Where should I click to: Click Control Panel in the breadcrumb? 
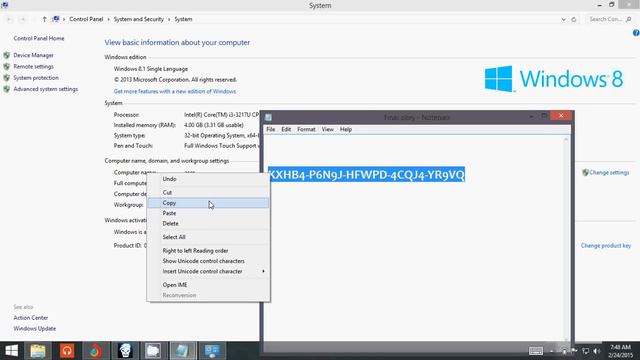pyautogui.click(x=86, y=19)
